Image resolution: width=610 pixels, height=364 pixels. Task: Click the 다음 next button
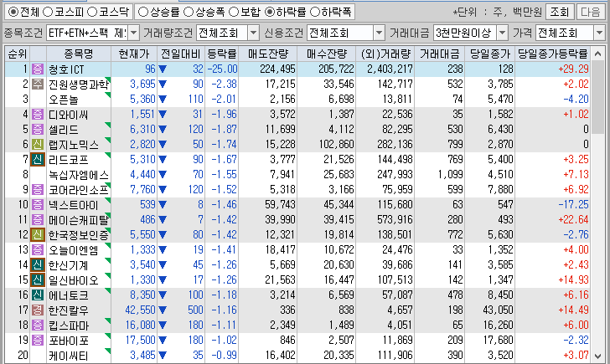590,12
